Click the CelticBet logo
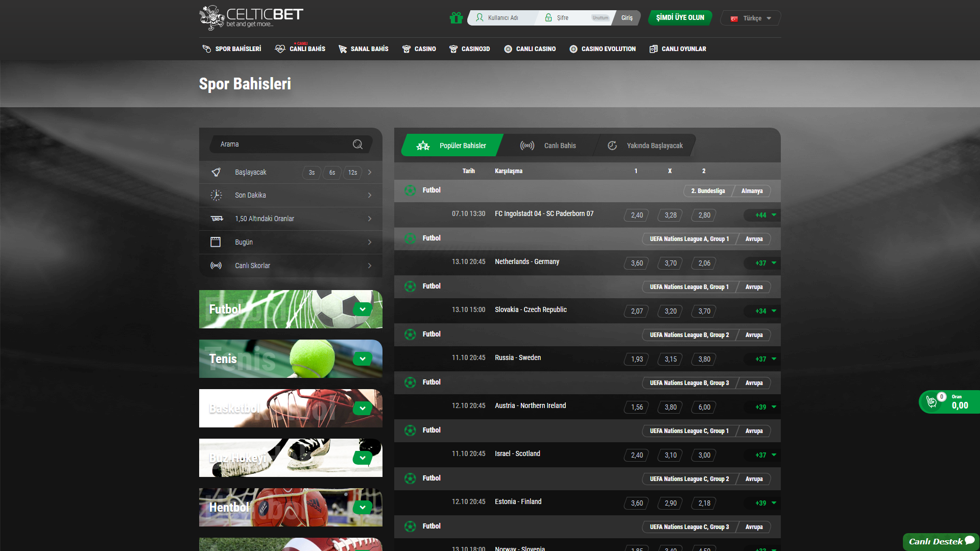Image resolution: width=980 pixels, height=551 pixels. coord(251,18)
